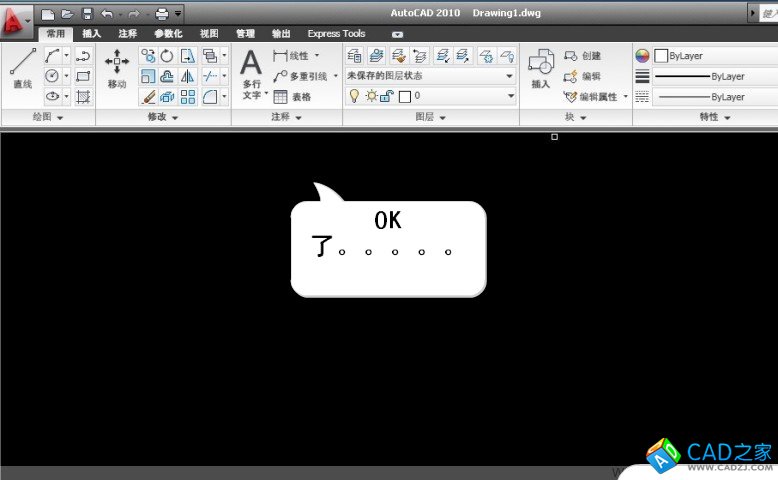Click the Open file folder icon
Image resolution: width=778 pixels, height=480 pixels.
(67, 14)
